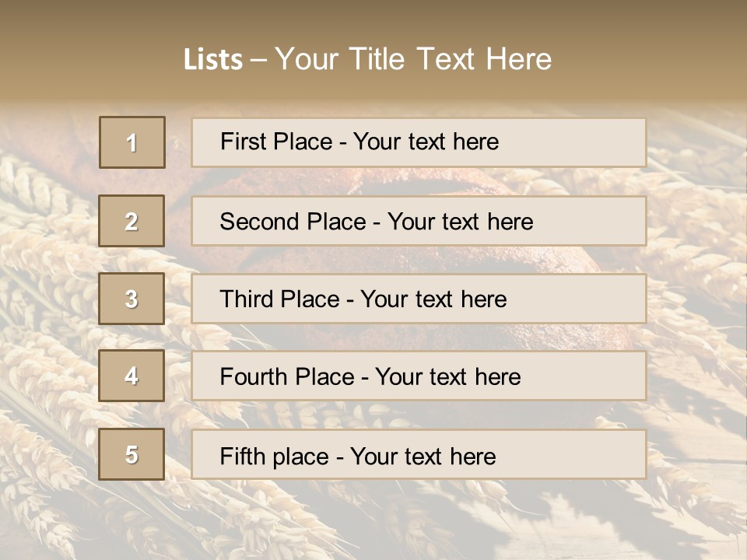
Task: Select the Fifth place text bar
Action: tap(419, 455)
